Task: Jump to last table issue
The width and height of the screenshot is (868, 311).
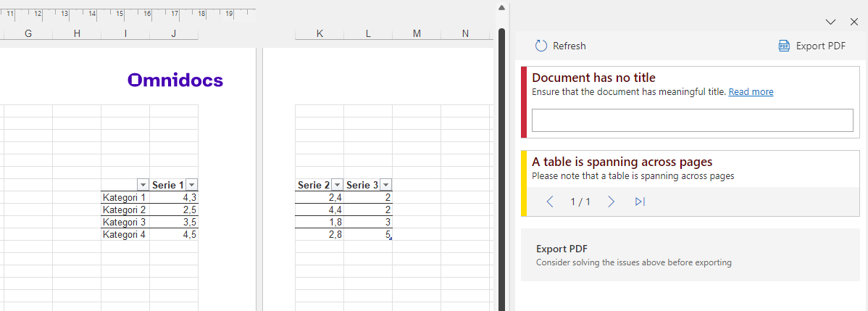Action: [640, 202]
